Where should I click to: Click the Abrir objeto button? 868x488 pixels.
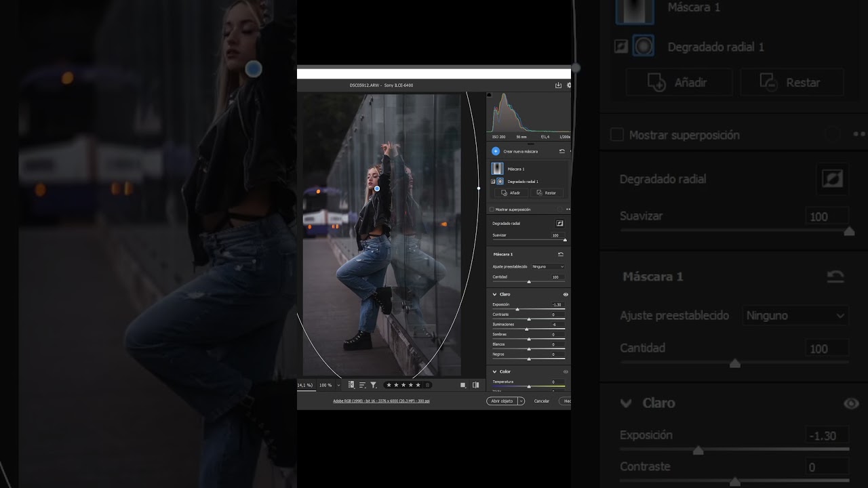point(502,401)
